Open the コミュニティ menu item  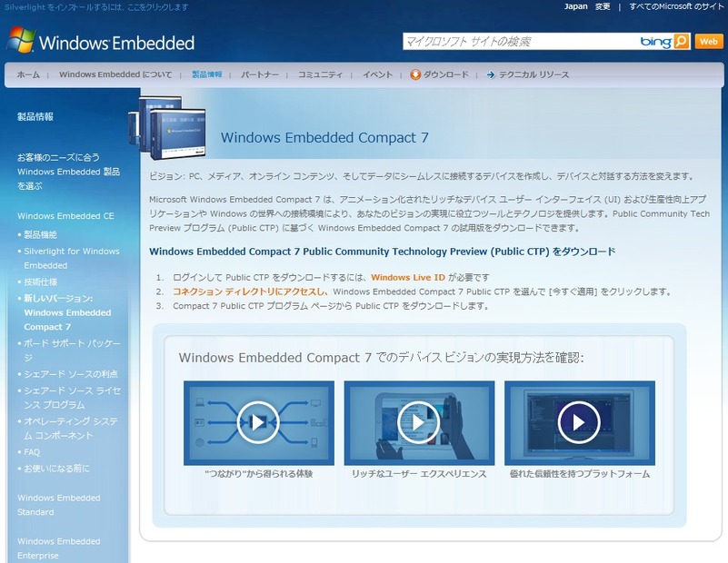(x=320, y=74)
